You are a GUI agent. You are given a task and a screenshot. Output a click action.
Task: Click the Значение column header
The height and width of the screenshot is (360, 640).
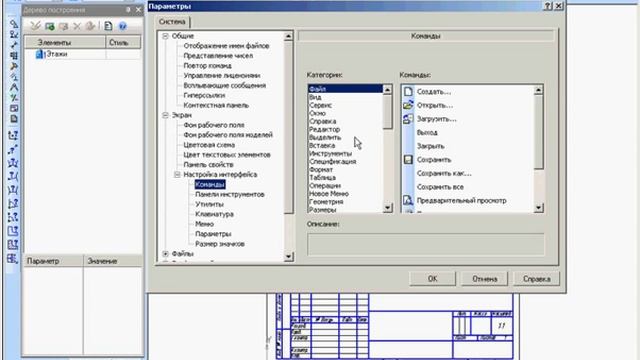tap(113, 261)
